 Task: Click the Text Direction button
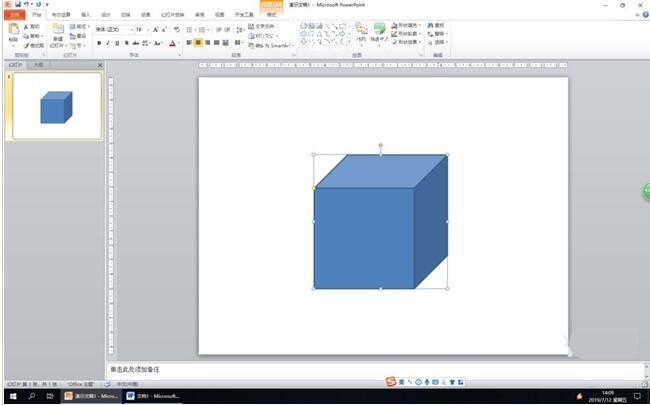coord(261,27)
